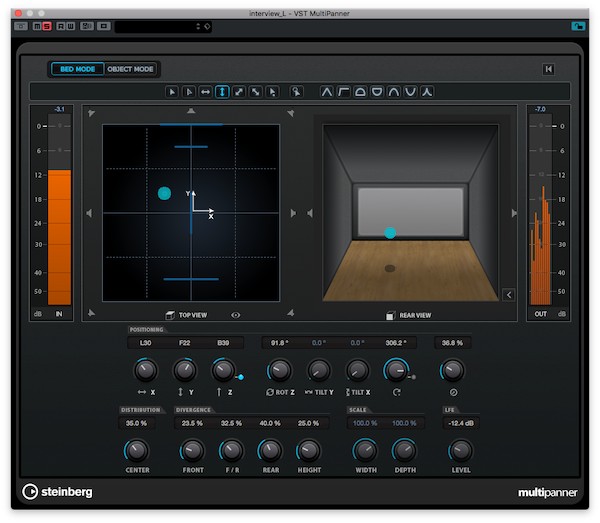
Task: Click the rectangular window button in header
Action: (104, 26)
